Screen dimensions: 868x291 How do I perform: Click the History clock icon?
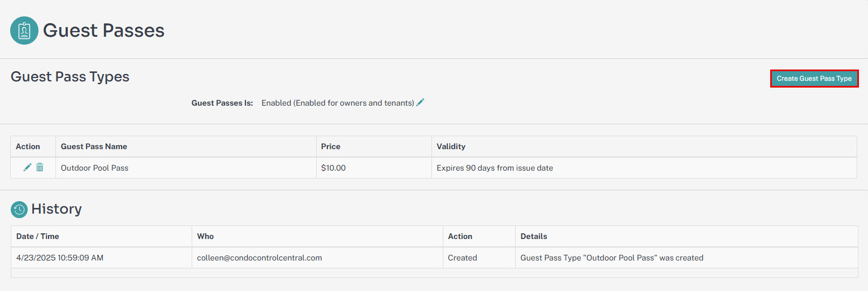[x=19, y=210]
